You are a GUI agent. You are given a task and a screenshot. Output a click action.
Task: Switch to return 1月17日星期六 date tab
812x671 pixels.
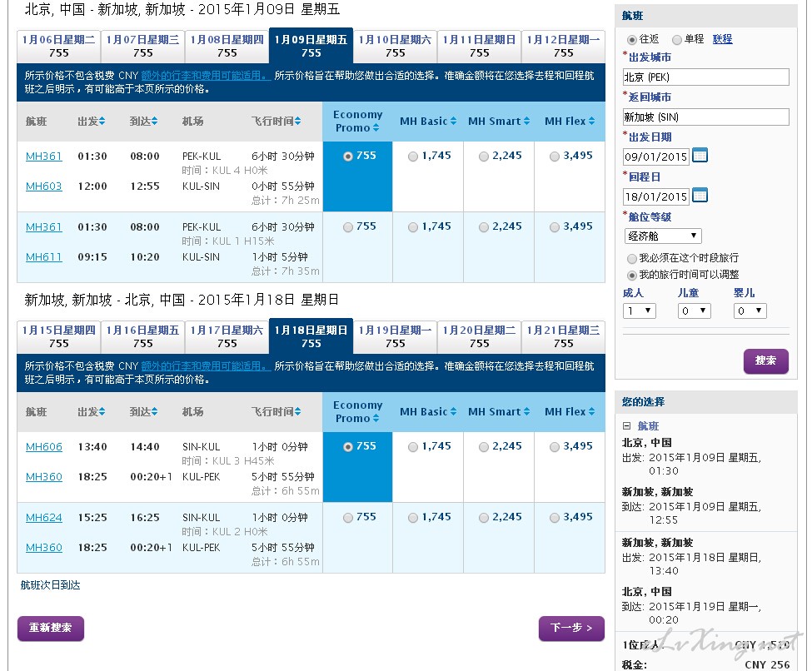(227, 336)
